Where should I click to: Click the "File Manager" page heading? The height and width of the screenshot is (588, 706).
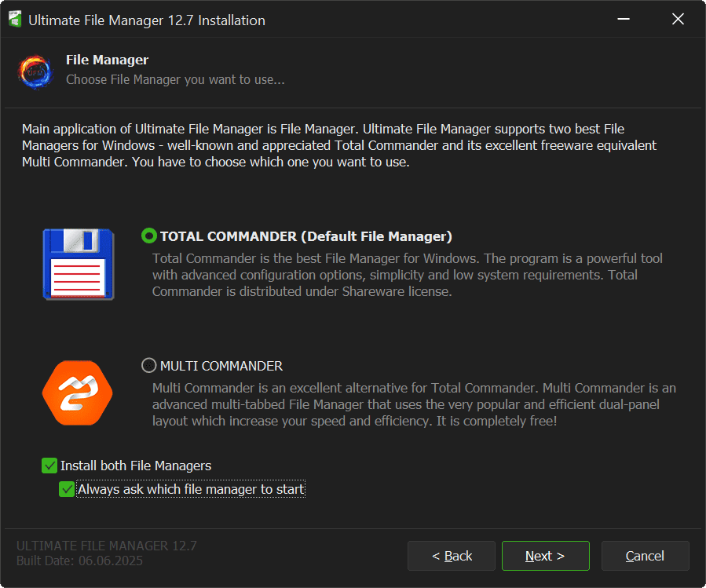tap(107, 60)
